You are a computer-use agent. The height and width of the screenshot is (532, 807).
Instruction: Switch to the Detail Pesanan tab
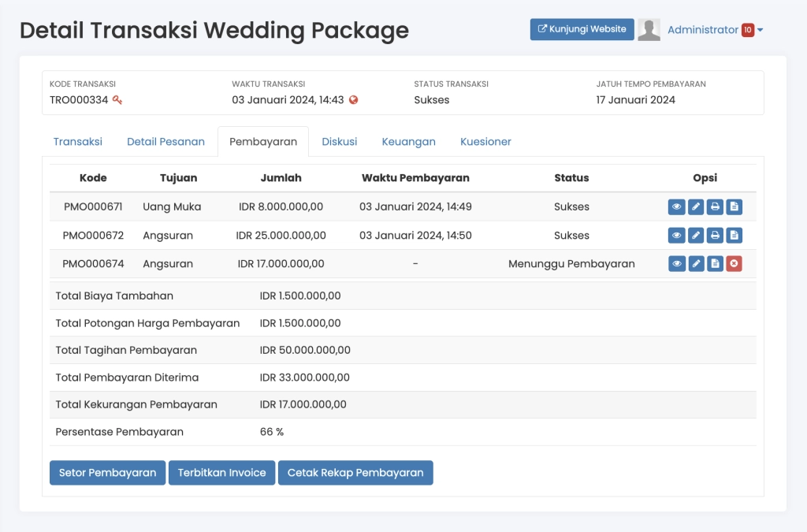point(165,142)
